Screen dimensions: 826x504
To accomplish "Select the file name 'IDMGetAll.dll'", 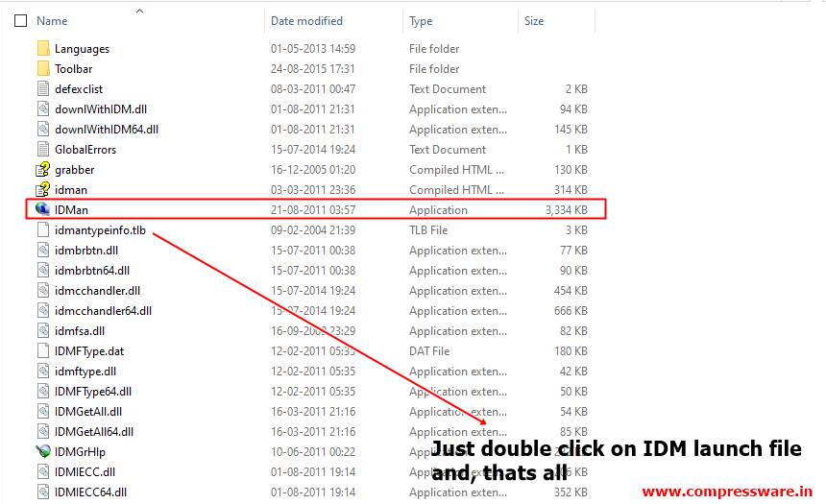I will click(x=88, y=411).
